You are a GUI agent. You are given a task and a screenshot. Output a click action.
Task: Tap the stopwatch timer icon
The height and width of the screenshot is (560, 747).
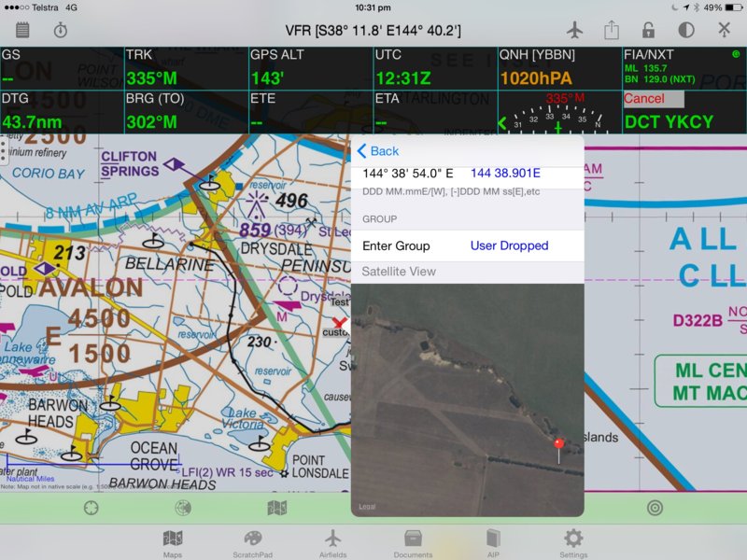pos(60,30)
